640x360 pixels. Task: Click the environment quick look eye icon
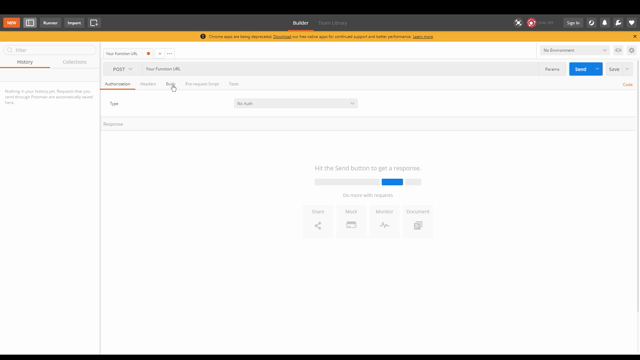click(618, 50)
